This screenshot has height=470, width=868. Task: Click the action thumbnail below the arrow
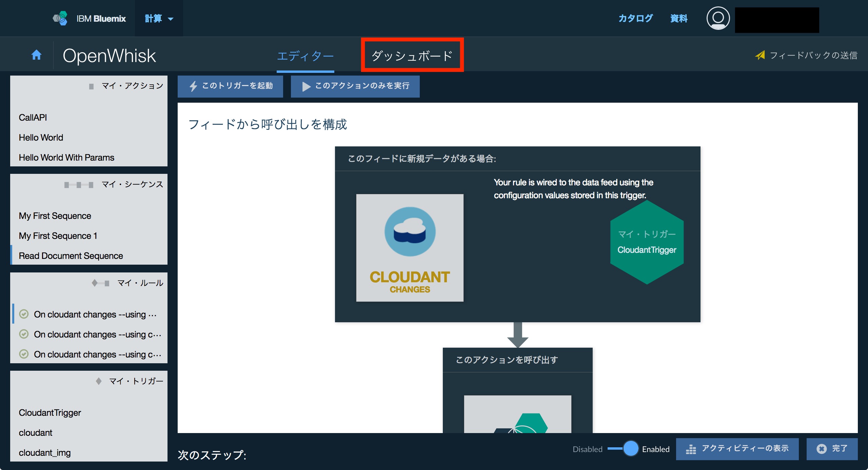coord(517,414)
